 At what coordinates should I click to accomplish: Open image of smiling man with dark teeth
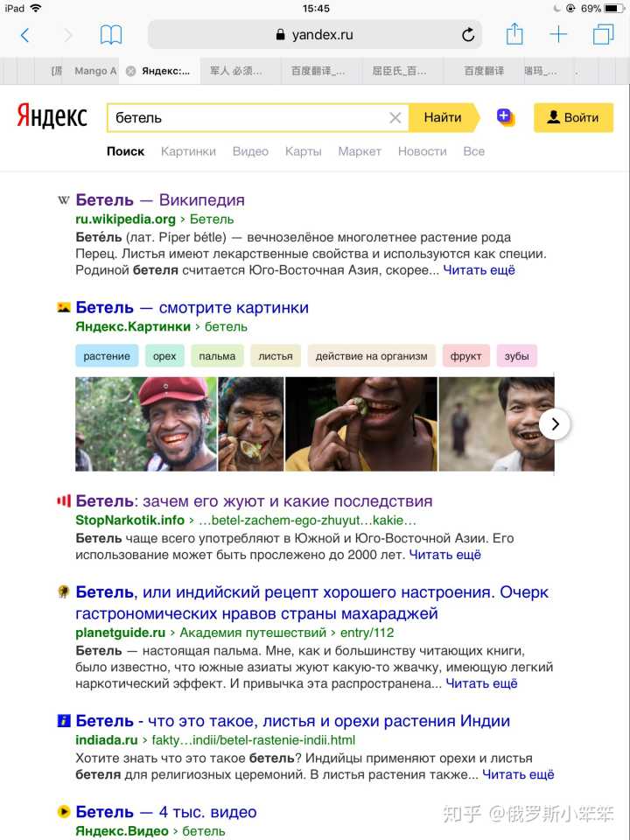(497, 424)
